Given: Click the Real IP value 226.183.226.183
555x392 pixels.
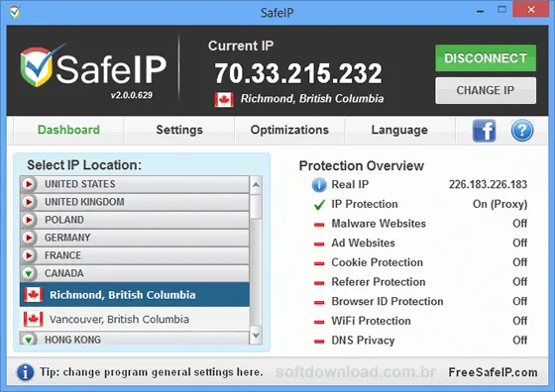Looking at the screenshot, I should [488, 184].
